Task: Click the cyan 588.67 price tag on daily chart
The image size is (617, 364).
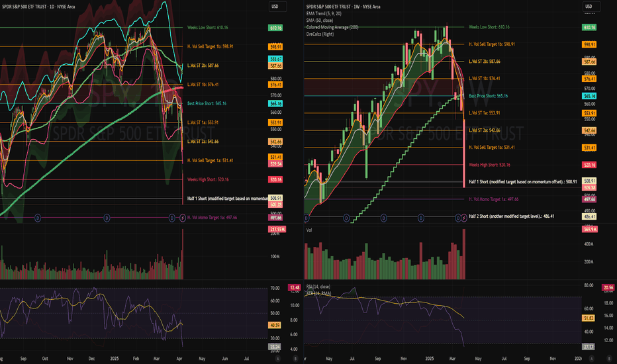Action: 275,59
